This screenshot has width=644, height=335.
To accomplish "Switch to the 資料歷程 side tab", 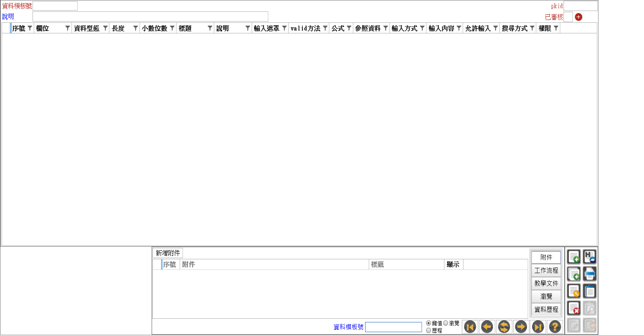I will tap(546, 309).
